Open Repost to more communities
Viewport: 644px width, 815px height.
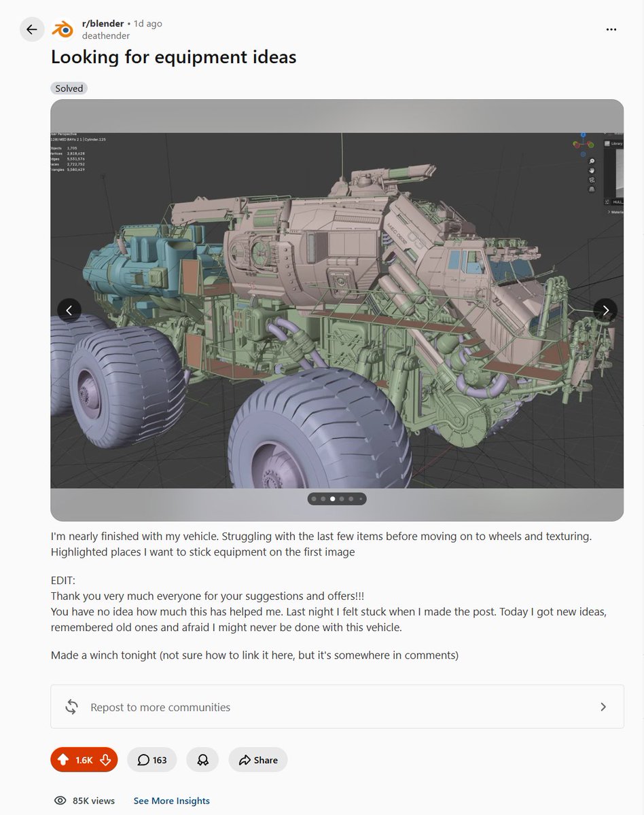(337, 707)
